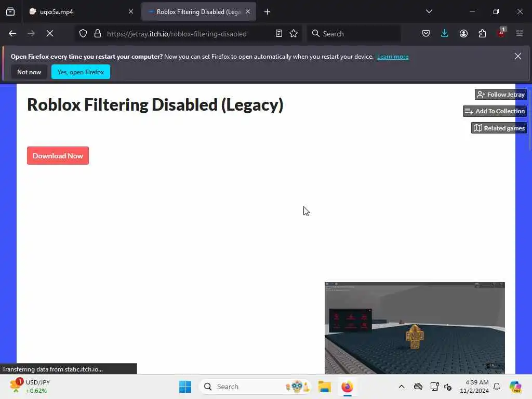Expand the list all tabs dropdown
The width and height of the screenshot is (532, 399).
point(429,12)
